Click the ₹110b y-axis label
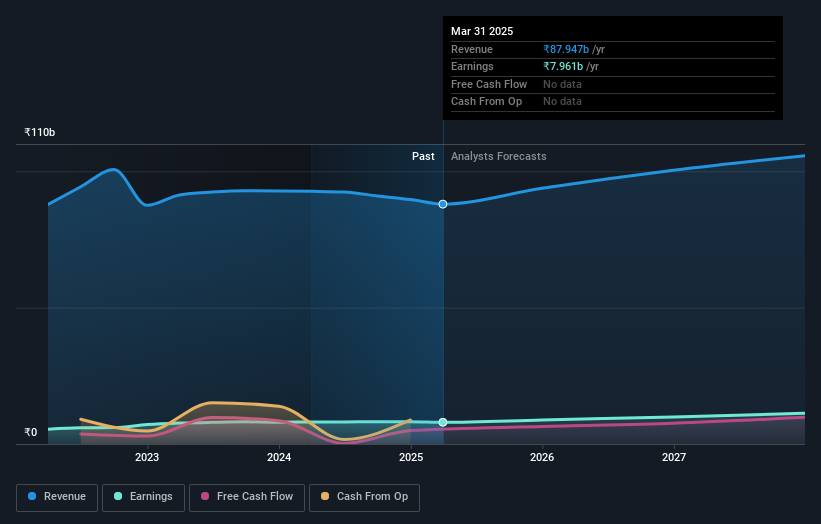The image size is (821, 524). [x=39, y=132]
